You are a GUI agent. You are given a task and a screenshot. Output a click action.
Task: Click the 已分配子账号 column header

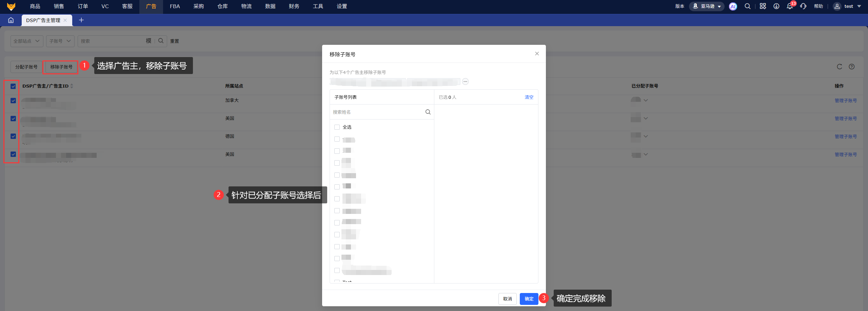pyautogui.click(x=645, y=86)
